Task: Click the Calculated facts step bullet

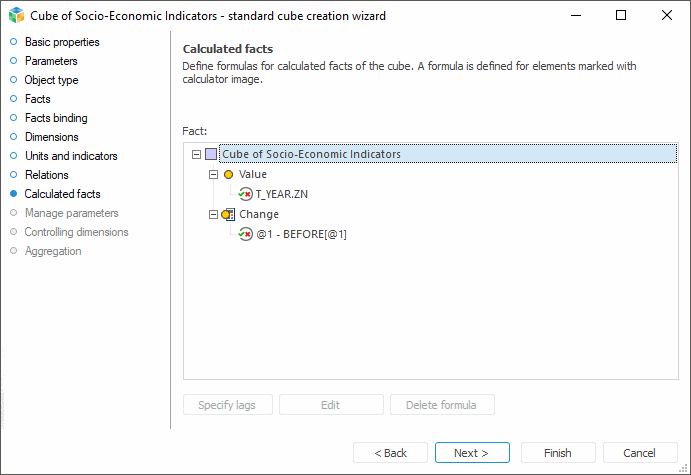Action: tap(13, 194)
